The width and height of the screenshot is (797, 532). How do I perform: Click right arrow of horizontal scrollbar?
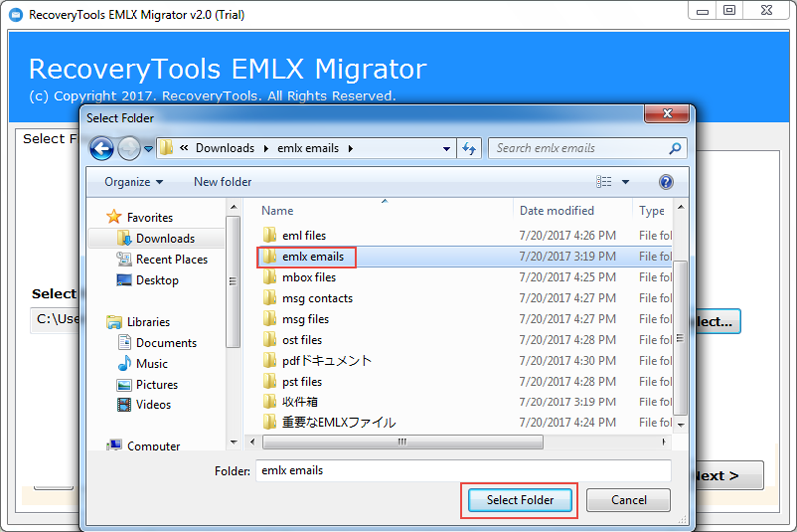coord(664,442)
